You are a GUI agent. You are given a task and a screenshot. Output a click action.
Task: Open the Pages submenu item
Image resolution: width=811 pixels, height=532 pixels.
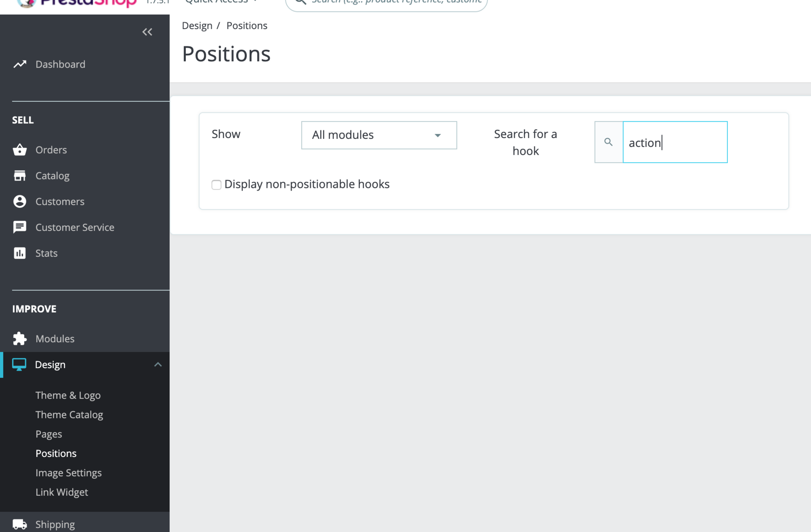tap(49, 434)
